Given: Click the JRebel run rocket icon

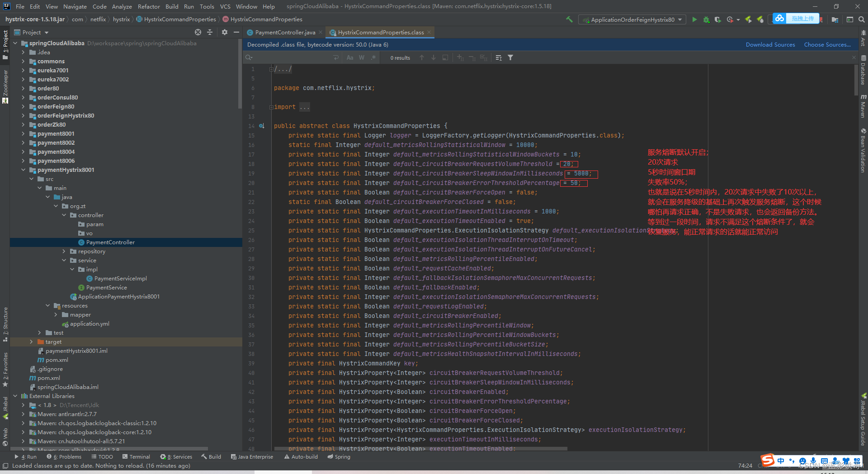Looking at the screenshot, I should (748, 19).
